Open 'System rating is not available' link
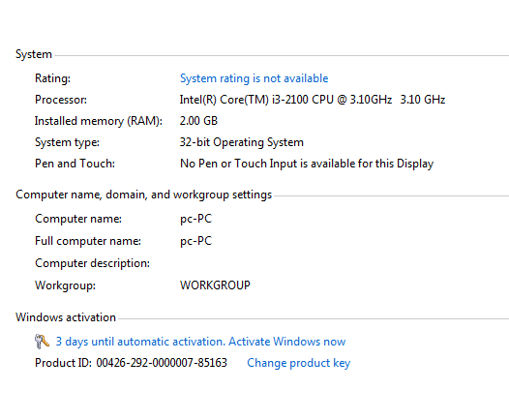The image size is (509, 420). click(x=254, y=78)
